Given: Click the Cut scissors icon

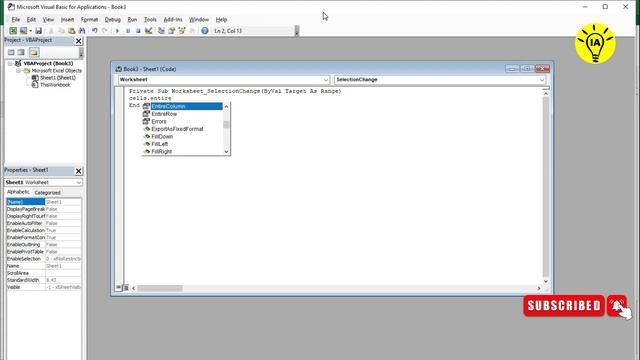Looking at the screenshot, I should click(x=51, y=31).
